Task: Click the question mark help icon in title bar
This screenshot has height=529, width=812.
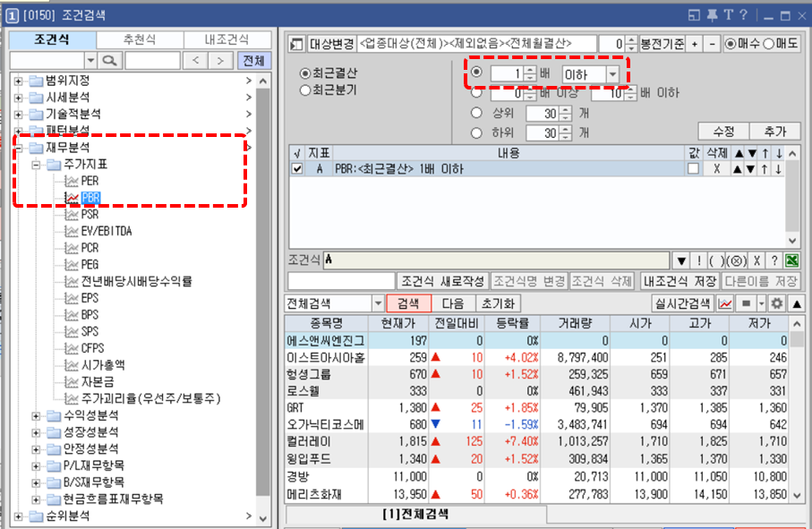Action: pos(744,15)
